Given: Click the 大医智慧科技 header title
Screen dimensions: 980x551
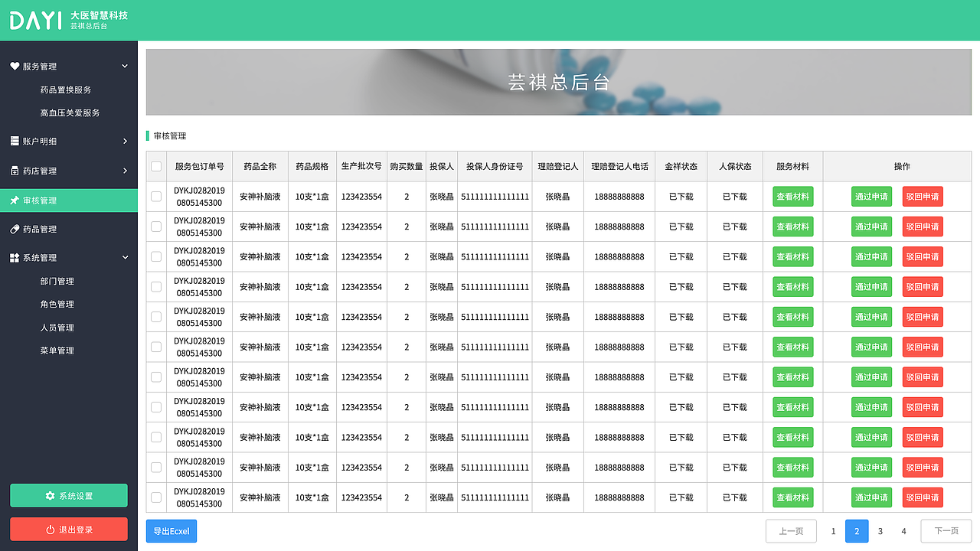Looking at the screenshot, I should point(100,15).
